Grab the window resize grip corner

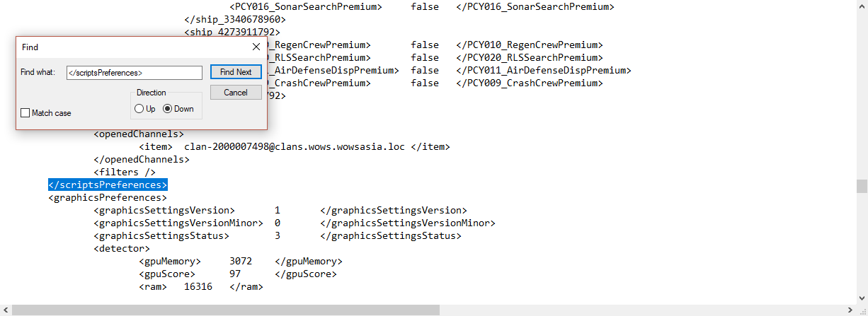pos(861,310)
